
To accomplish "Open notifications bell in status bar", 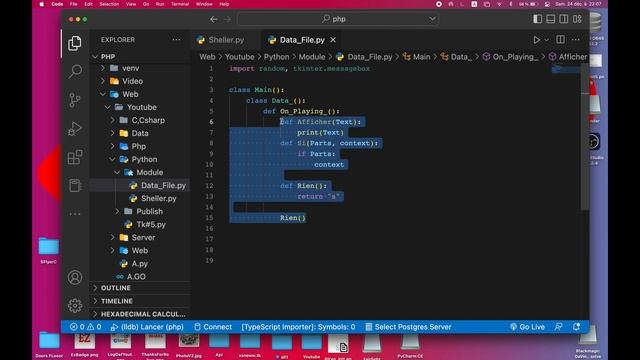I will [576, 327].
